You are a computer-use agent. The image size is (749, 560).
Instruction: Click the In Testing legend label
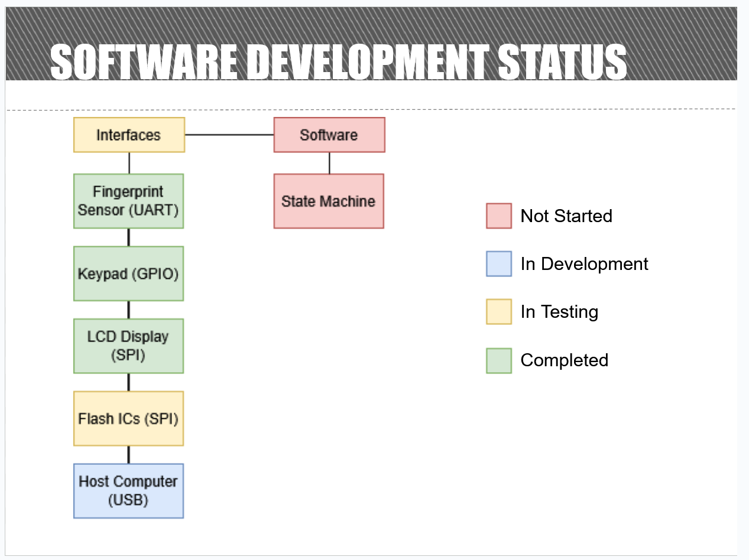[559, 312]
